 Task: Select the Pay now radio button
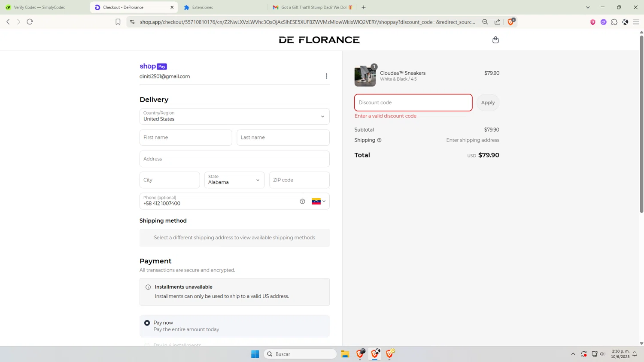(147, 323)
